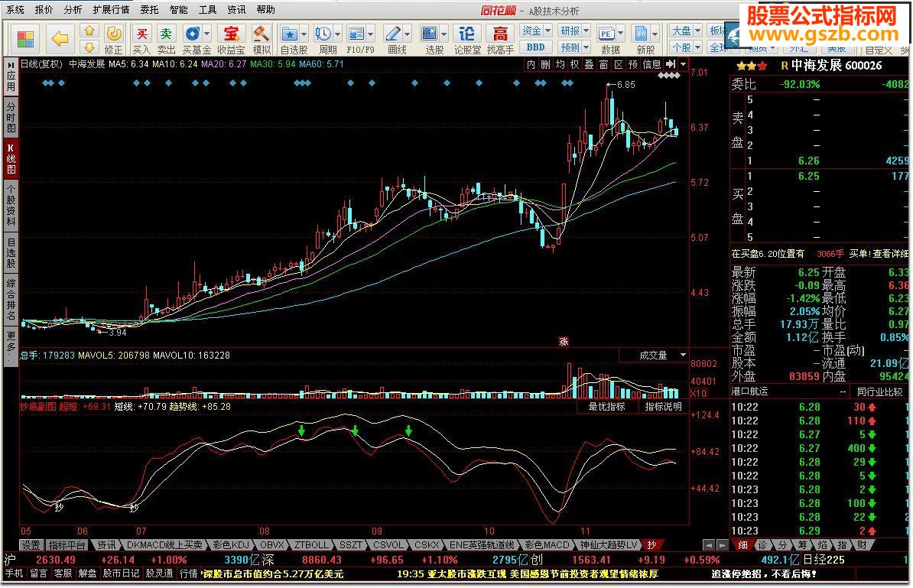The width and height of the screenshot is (913, 588).
Task: Click the BBD toolbar button
Action: coord(535,47)
